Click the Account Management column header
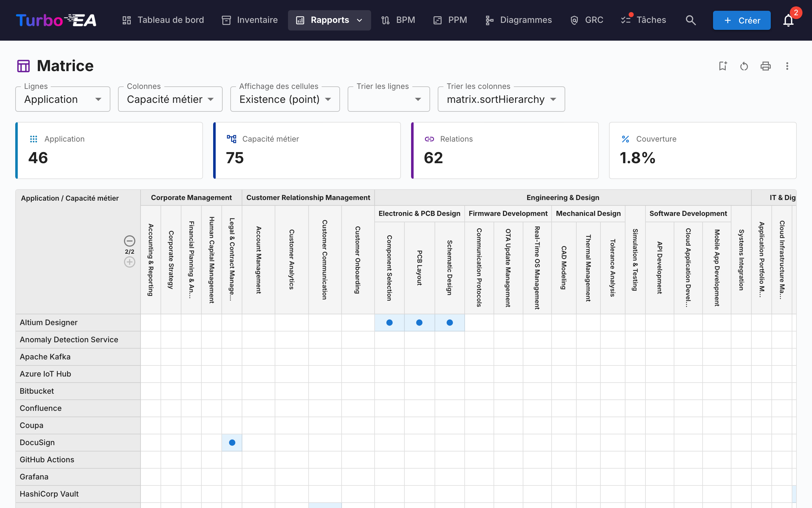Screen dimensions: 812x508 pos(259,260)
